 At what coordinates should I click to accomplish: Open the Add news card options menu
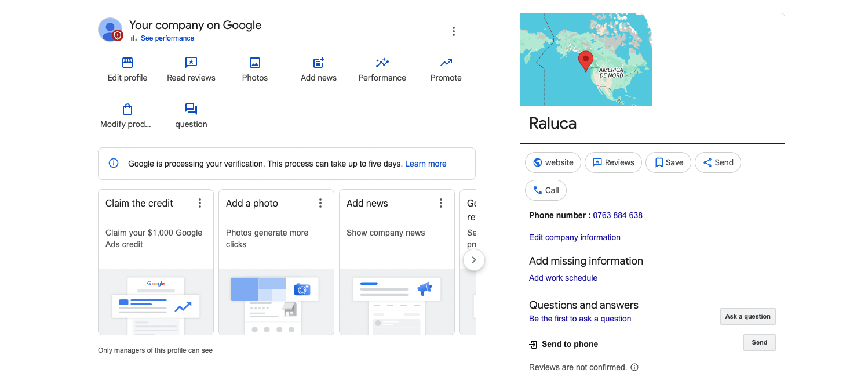pos(441,203)
